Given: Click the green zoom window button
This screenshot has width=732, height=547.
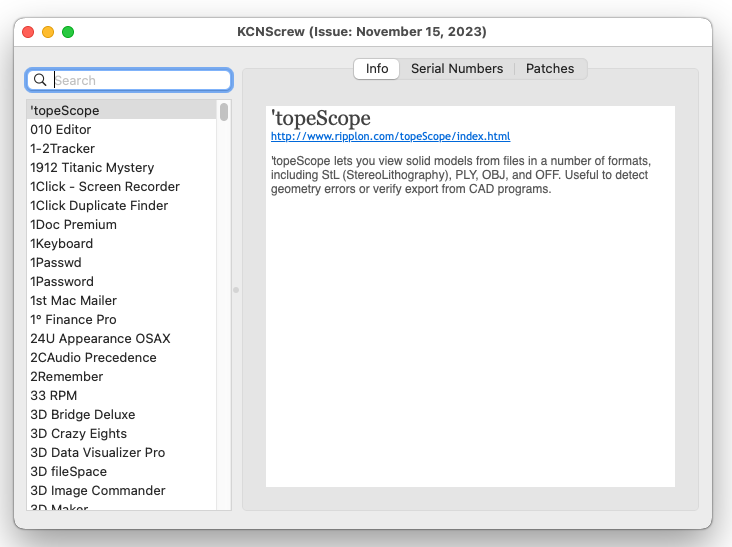Looking at the screenshot, I should pyautogui.click(x=68, y=32).
